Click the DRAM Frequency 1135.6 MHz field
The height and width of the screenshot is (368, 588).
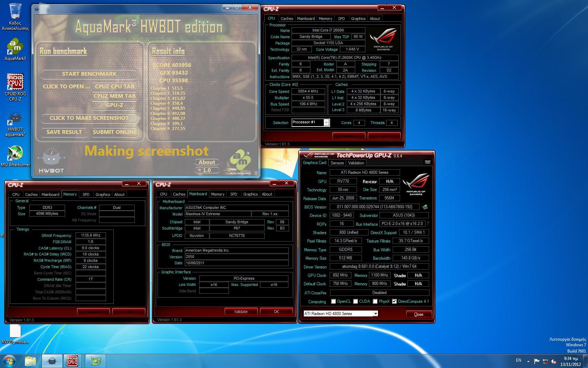[x=91, y=236]
